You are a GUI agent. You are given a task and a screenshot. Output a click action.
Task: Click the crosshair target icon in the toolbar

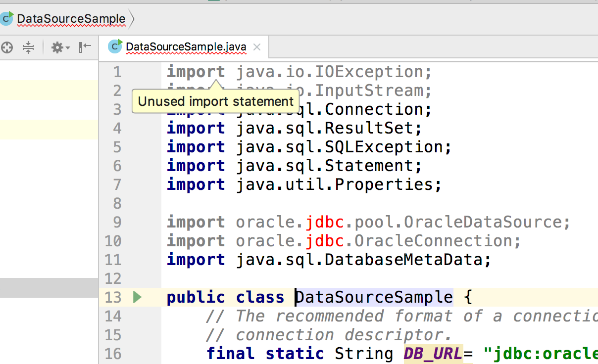tap(6, 47)
